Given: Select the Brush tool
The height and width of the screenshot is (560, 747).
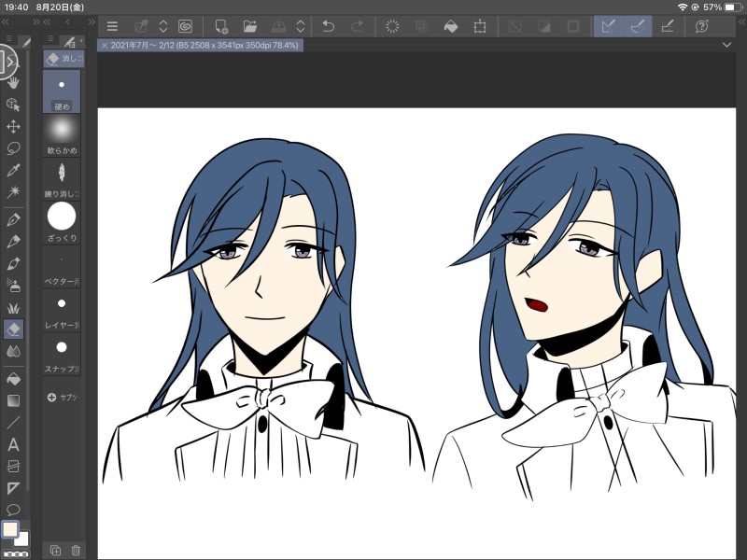Looking at the screenshot, I should 13,263.
